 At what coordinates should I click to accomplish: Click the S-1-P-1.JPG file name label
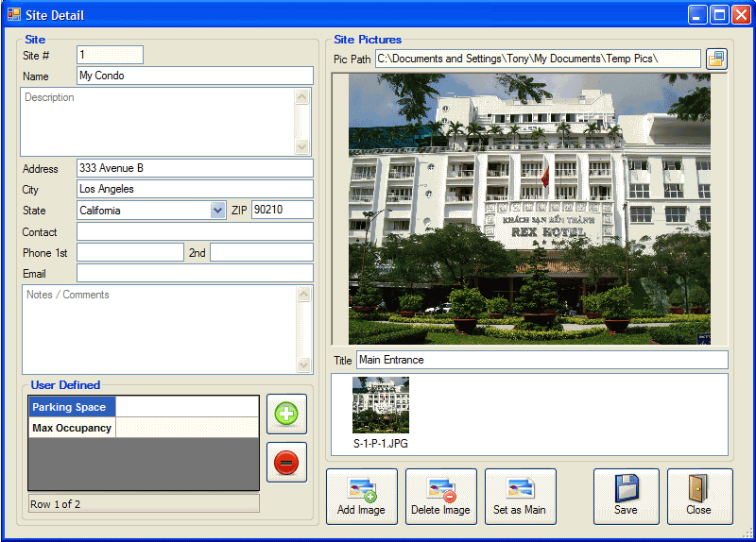tap(381, 444)
